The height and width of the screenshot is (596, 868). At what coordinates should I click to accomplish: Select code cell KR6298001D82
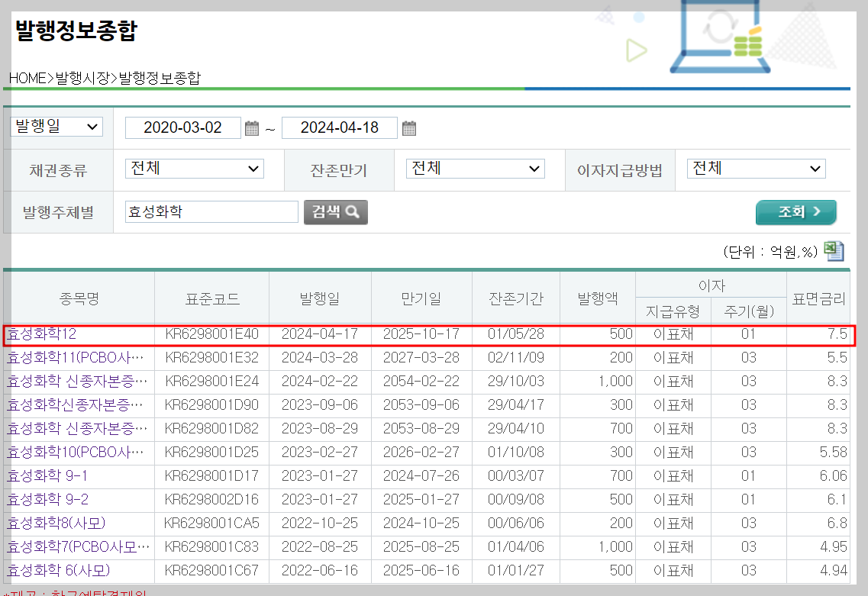tap(212, 429)
